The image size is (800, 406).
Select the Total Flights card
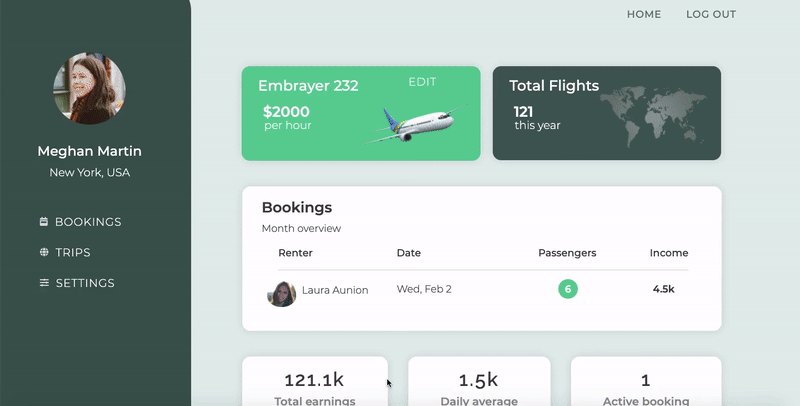pos(607,113)
